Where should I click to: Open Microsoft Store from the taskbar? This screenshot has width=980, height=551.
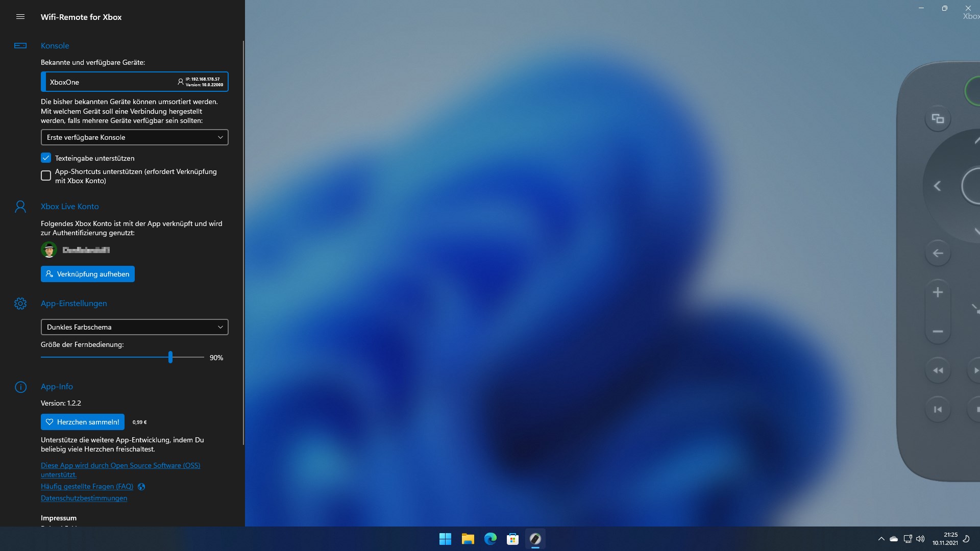[512, 539]
